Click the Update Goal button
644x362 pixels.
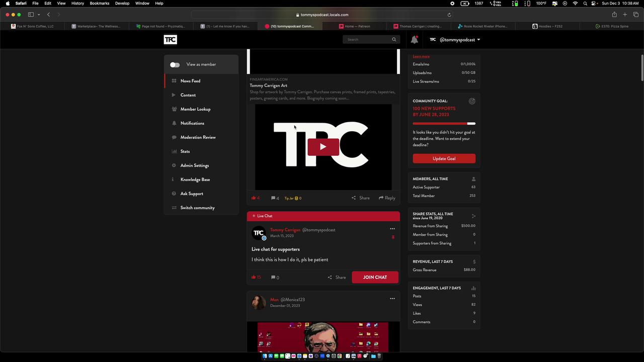(444, 158)
